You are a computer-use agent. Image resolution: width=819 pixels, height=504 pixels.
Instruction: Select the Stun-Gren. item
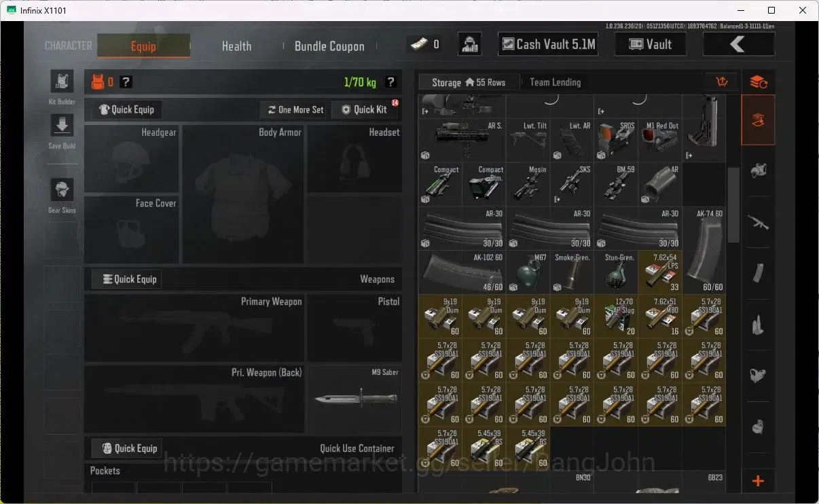pyautogui.click(x=616, y=272)
